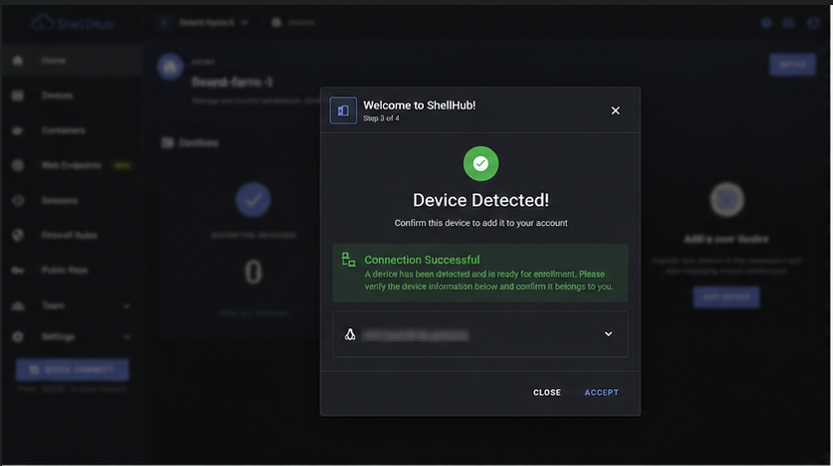Click the middle icon in top-right header
The width and height of the screenshot is (833, 466).
click(x=789, y=23)
